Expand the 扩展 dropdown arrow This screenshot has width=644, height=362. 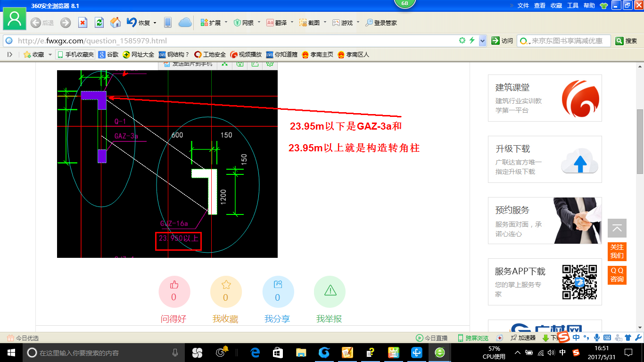(226, 22)
